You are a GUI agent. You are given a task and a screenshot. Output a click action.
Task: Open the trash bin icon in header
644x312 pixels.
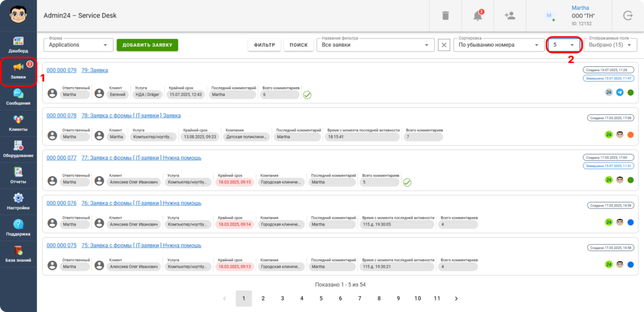[x=445, y=16]
